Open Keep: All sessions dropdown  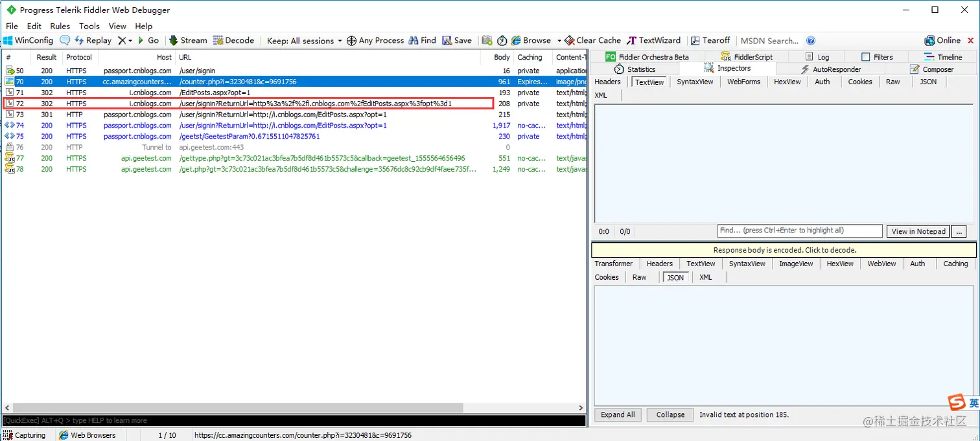tap(305, 40)
